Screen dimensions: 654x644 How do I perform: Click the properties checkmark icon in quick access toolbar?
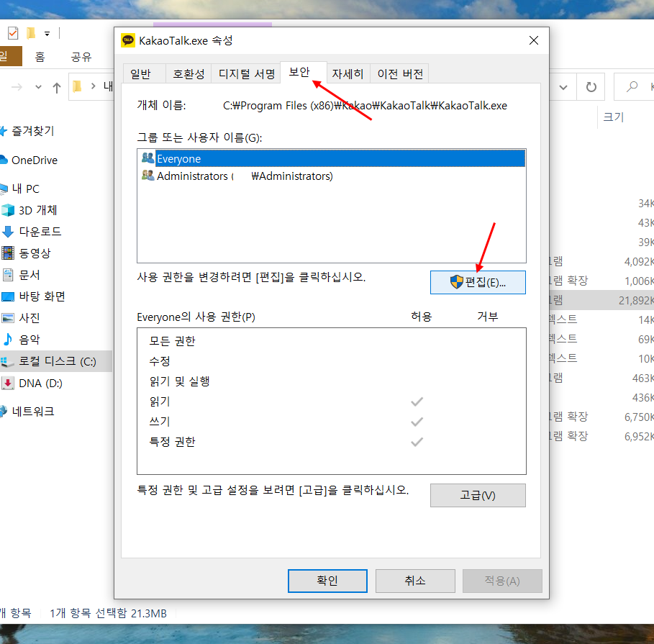click(x=14, y=33)
